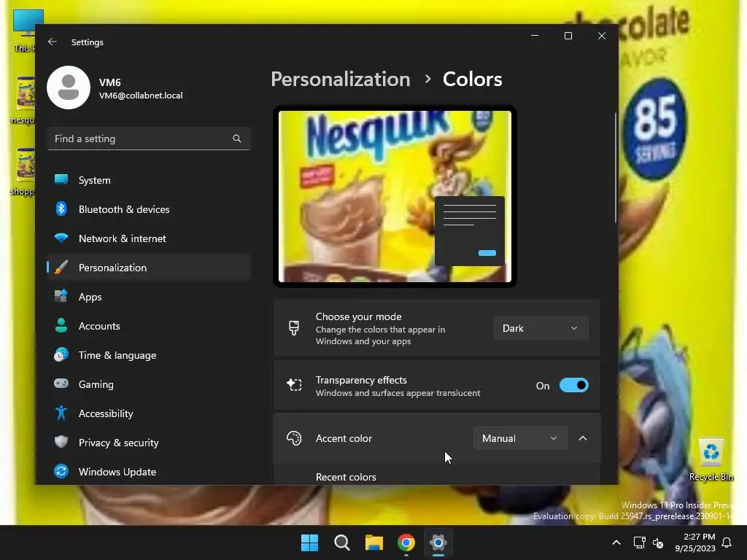Click the VM6 user avatar
The image size is (747, 560).
[x=69, y=87]
